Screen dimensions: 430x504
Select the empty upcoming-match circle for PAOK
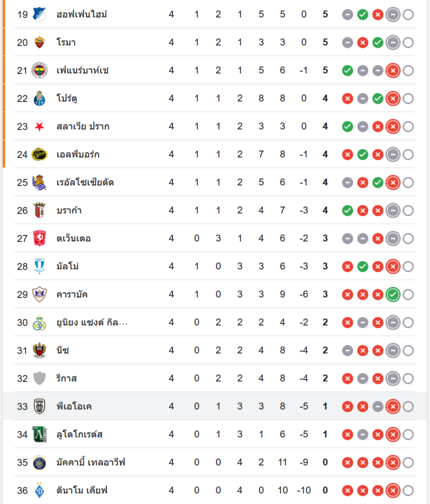pyautogui.click(x=408, y=406)
